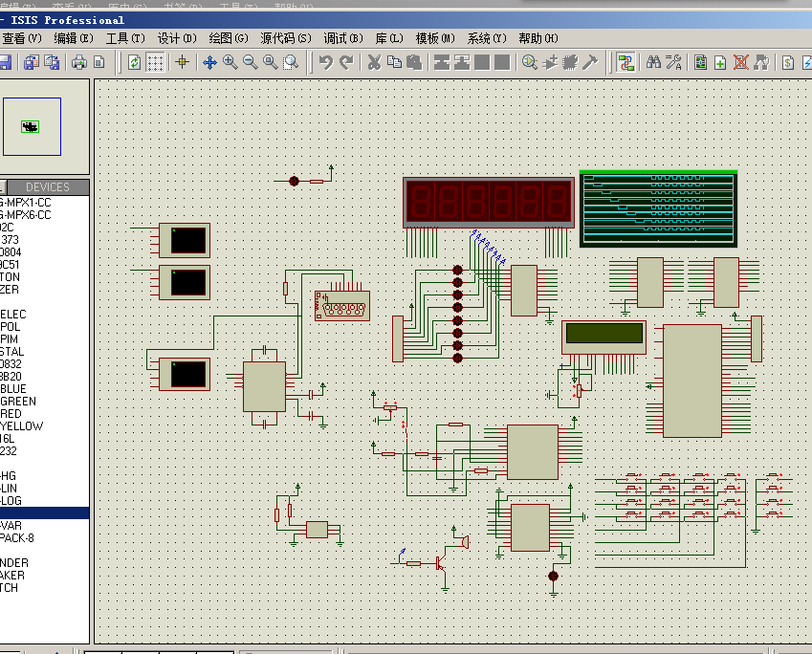Click the Block Delete icon

502,63
